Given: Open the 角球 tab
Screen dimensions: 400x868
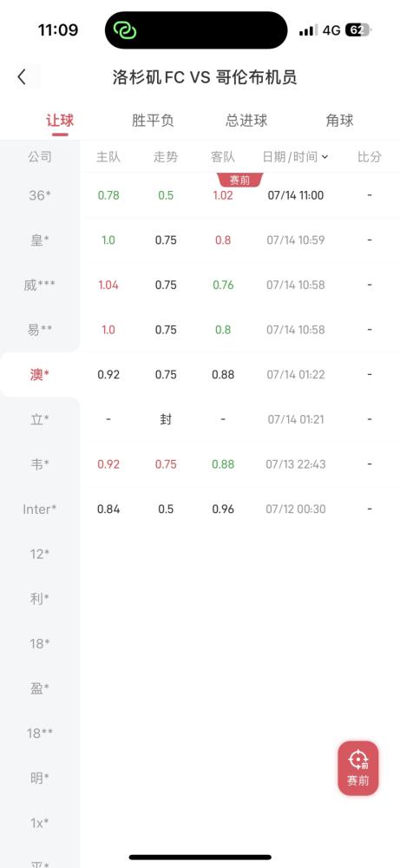Looking at the screenshot, I should (x=339, y=121).
